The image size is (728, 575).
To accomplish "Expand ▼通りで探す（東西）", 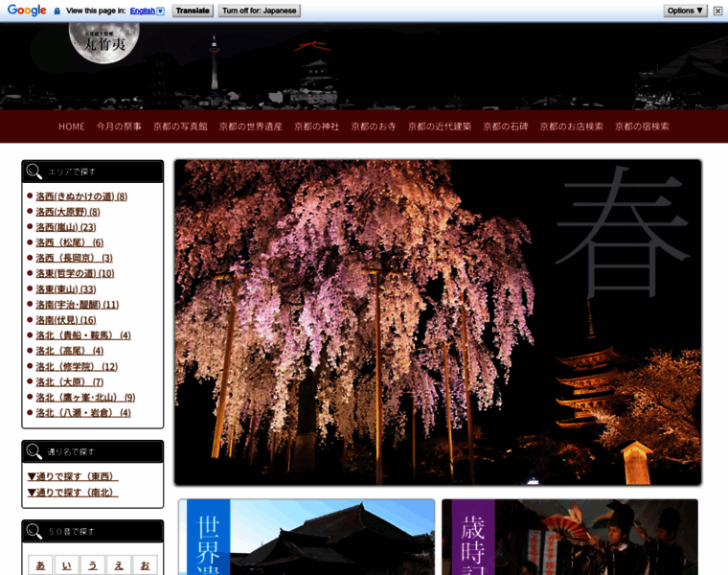I will pyautogui.click(x=73, y=476).
